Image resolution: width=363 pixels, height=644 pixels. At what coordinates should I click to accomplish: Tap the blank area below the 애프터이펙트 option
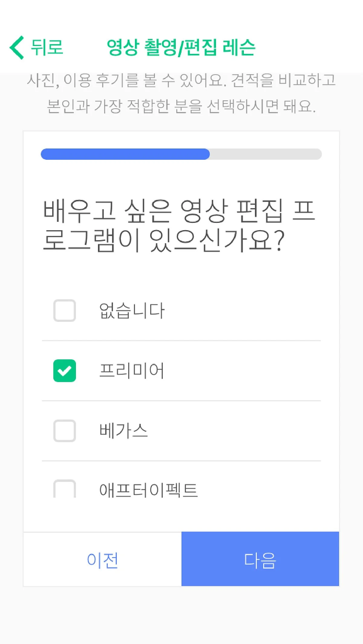point(181,516)
